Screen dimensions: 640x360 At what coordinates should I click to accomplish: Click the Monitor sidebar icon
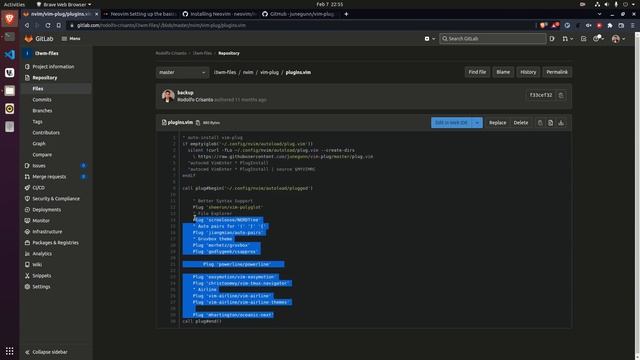[27, 221]
